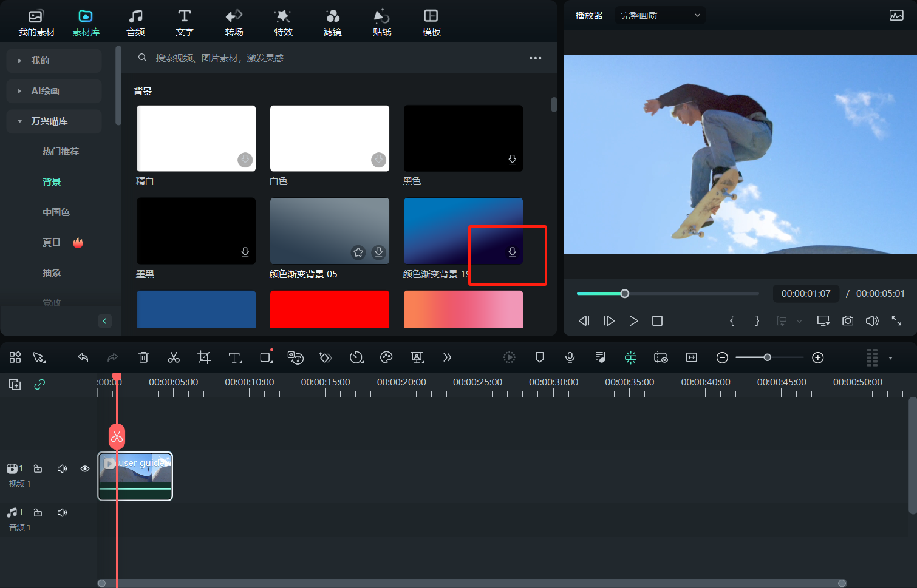Screen dimensions: 917x588
Task: Open the 夏日 category
Action: tap(52, 243)
